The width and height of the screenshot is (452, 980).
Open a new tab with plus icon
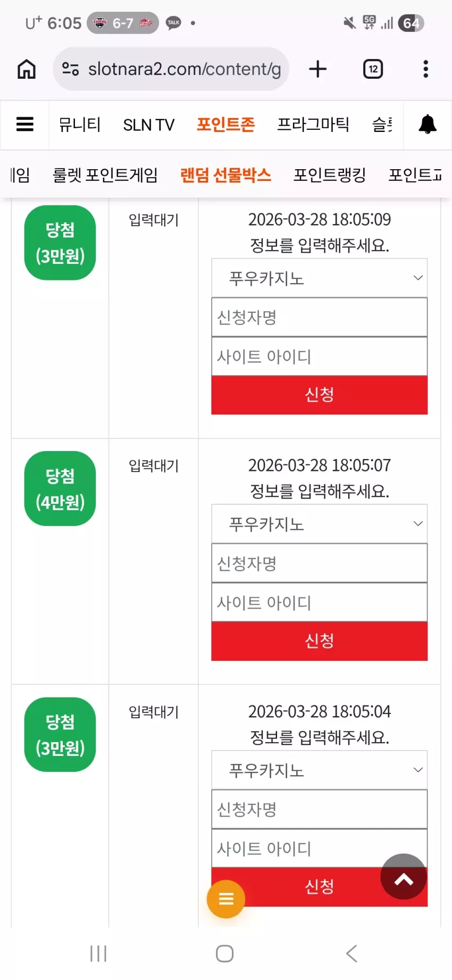pyautogui.click(x=317, y=69)
